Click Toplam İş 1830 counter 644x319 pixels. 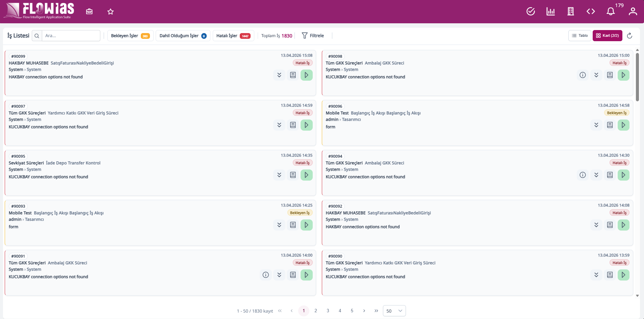(277, 35)
